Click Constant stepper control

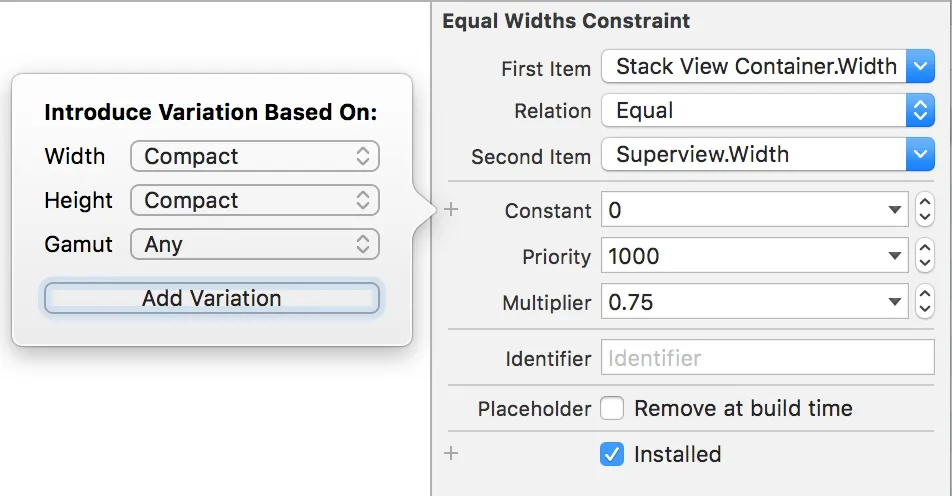pyautogui.click(x=925, y=210)
